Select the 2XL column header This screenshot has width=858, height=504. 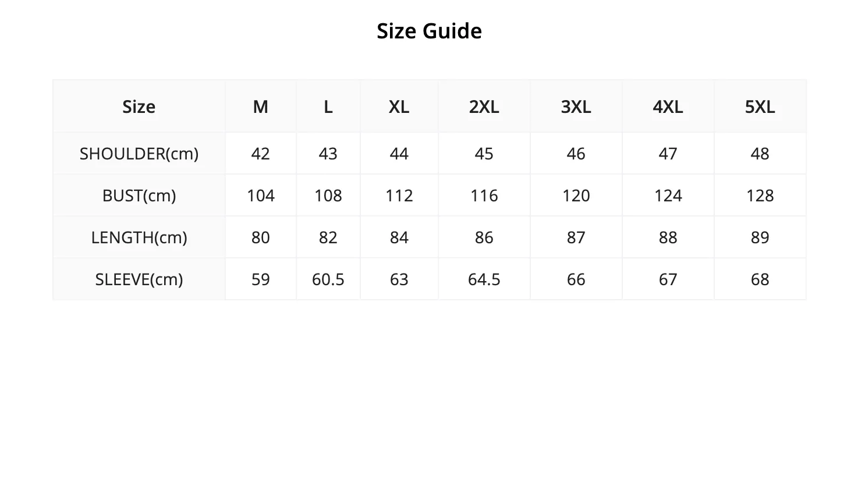click(x=484, y=107)
